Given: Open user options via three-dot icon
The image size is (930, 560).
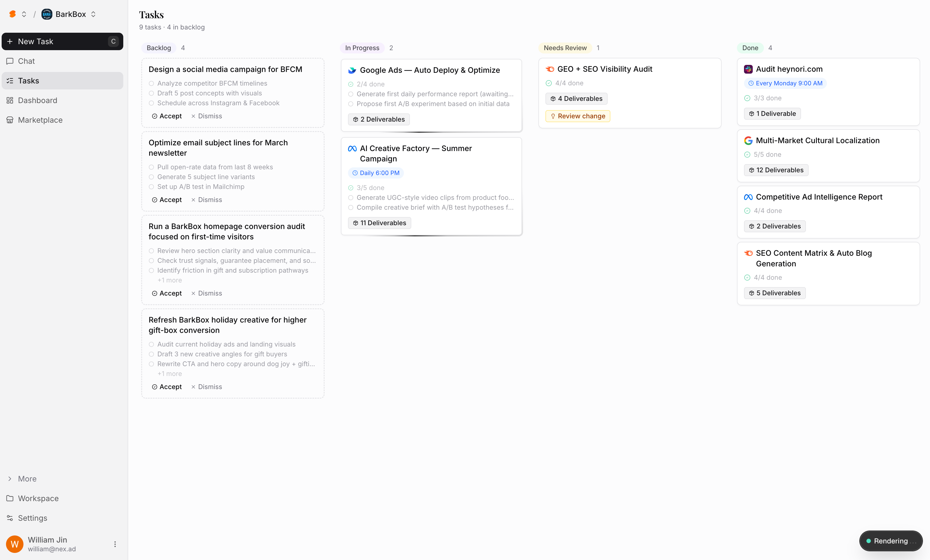Looking at the screenshot, I should pyautogui.click(x=115, y=544).
